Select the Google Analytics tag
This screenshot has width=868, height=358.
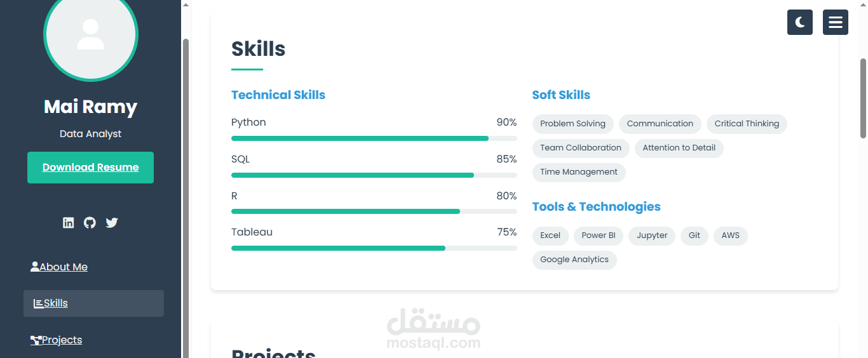click(x=574, y=260)
